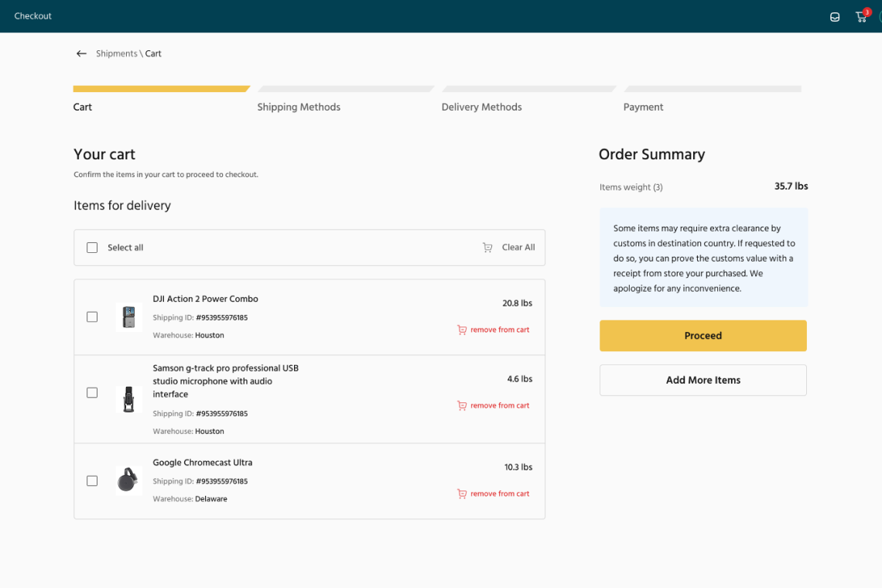Click the red cart icon for Samson microphone
Image resolution: width=882 pixels, height=588 pixels.
462,405
